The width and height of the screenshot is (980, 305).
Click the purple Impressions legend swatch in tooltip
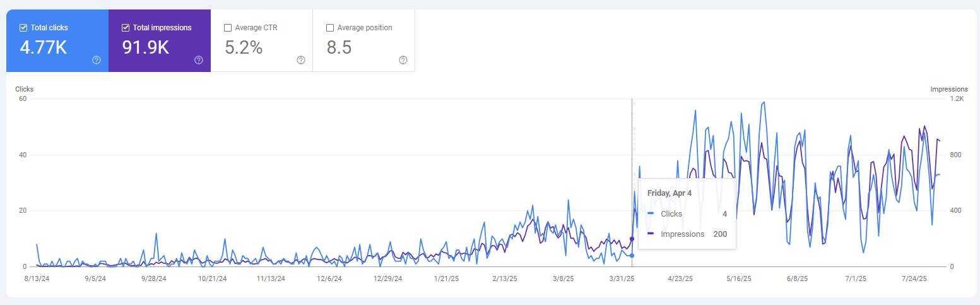[x=651, y=234]
